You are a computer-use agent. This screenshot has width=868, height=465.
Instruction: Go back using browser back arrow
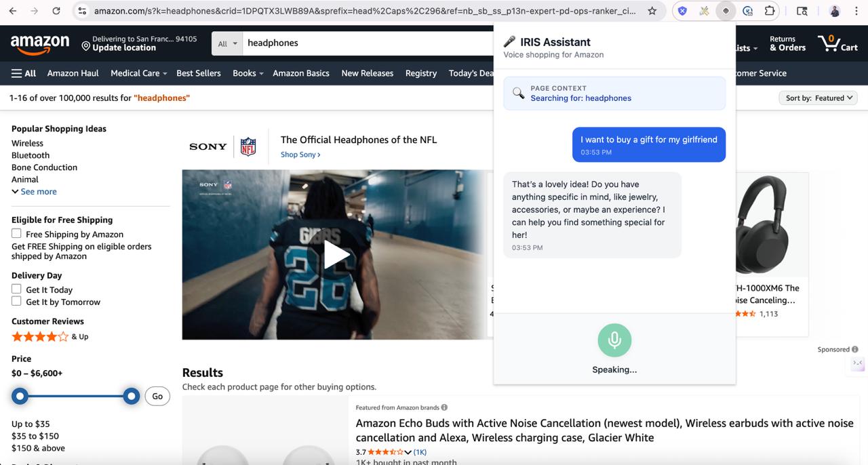tap(12, 11)
